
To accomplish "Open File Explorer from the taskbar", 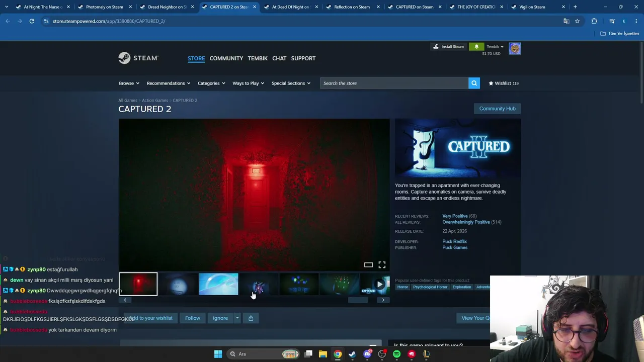I will point(323,354).
